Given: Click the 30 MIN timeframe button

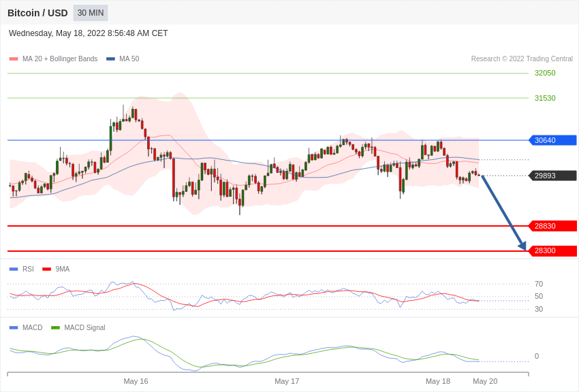Looking at the screenshot, I should click(91, 13).
